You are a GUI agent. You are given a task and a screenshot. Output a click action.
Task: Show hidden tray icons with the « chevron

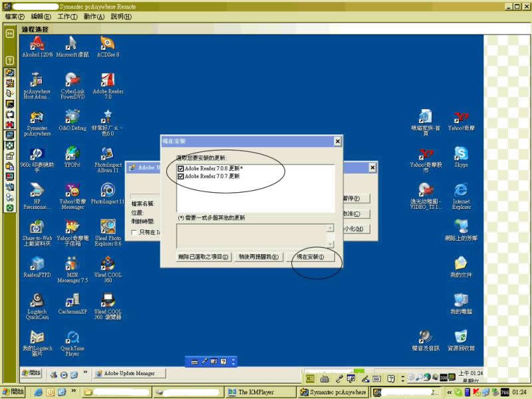pyautogui.click(x=449, y=392)
